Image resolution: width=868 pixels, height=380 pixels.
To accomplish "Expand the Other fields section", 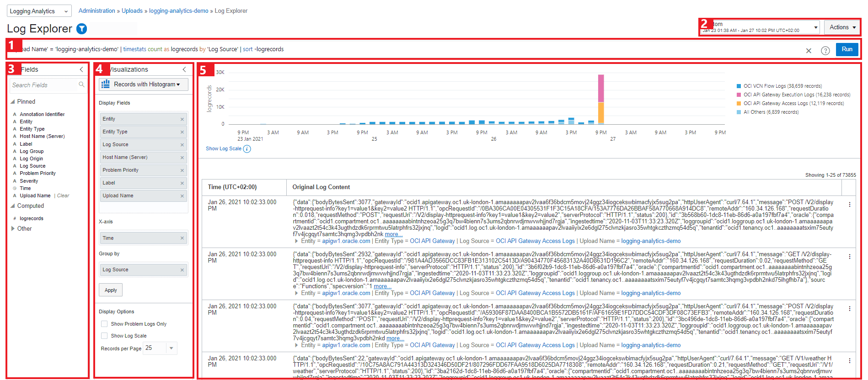I will click(13, 228).
